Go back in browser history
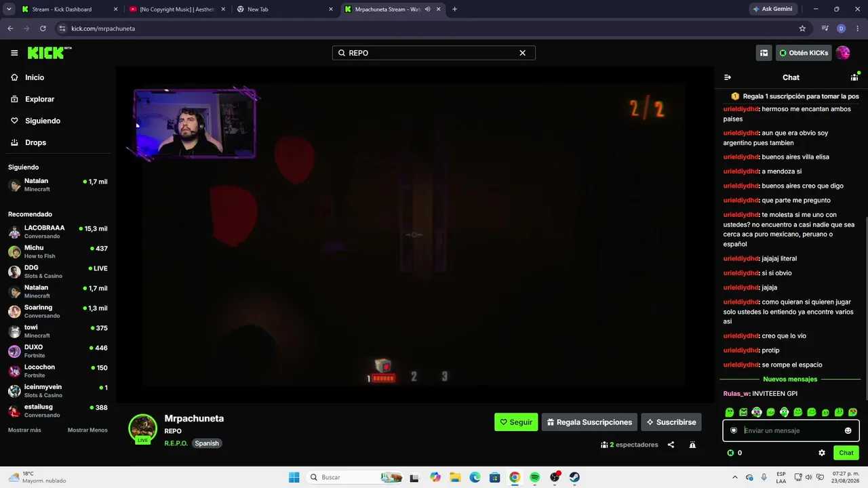 coord(10,28)
